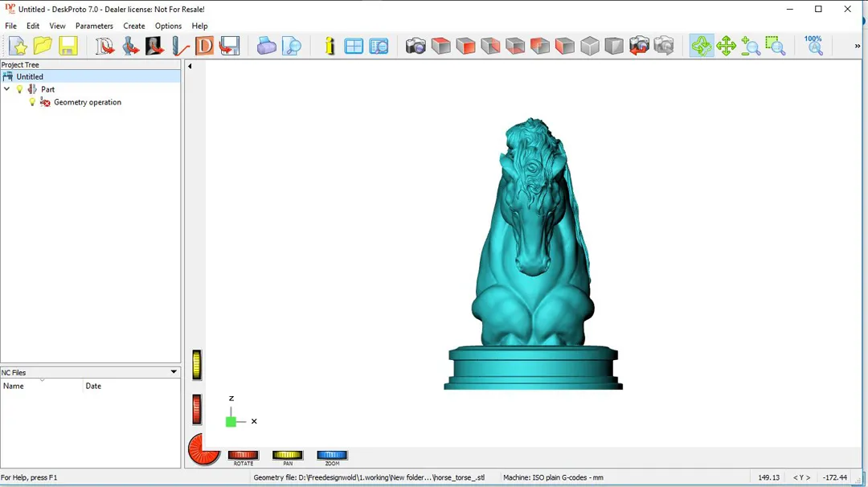The height and width of the screenshot is (487, 868).
Task: Toggle the Mouse Rotate tool
Action: [702, 46]
